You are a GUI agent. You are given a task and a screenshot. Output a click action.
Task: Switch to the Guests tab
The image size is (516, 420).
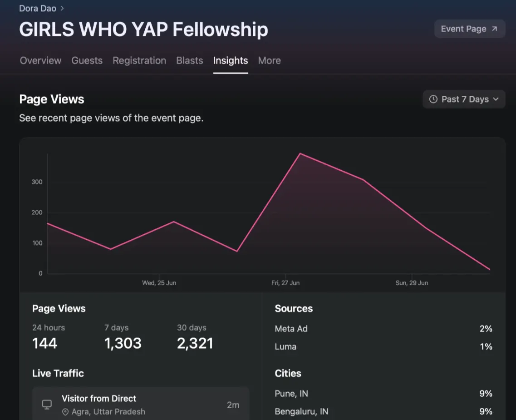tap(87, 60)
